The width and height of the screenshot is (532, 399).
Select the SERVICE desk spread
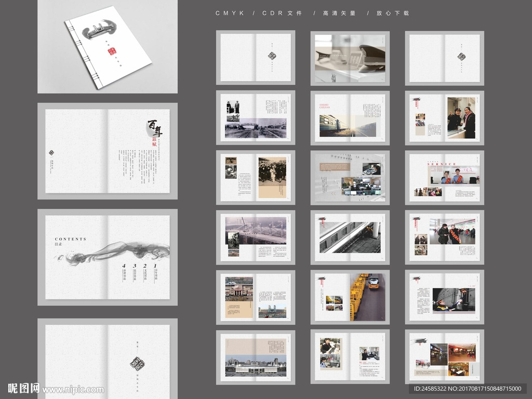[x=445, y=178]
